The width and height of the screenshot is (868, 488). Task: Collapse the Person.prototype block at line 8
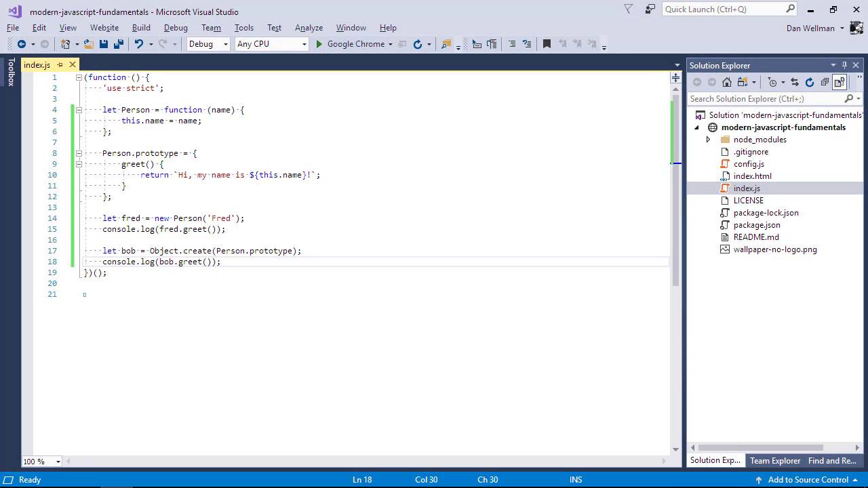tap(79, 153)
